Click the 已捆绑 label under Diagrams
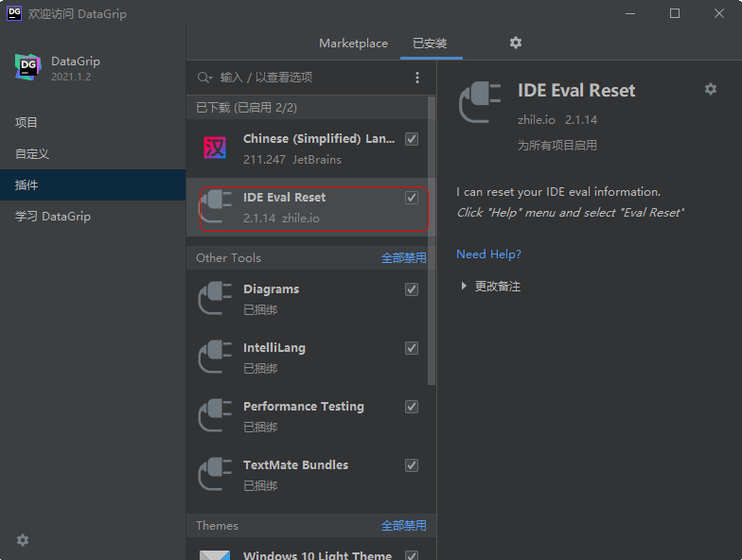The height and width of the screenshot is (560, 742). point(259,310)
